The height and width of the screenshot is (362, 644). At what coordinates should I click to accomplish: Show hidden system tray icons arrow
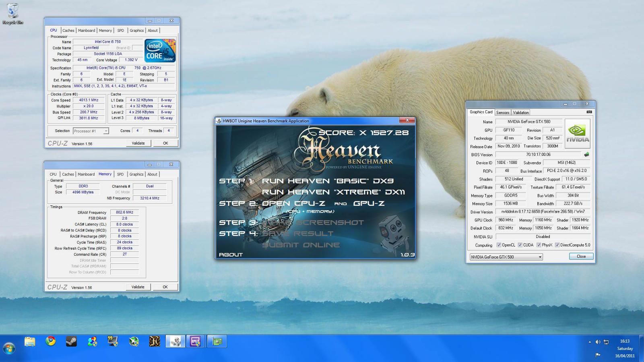590,342
